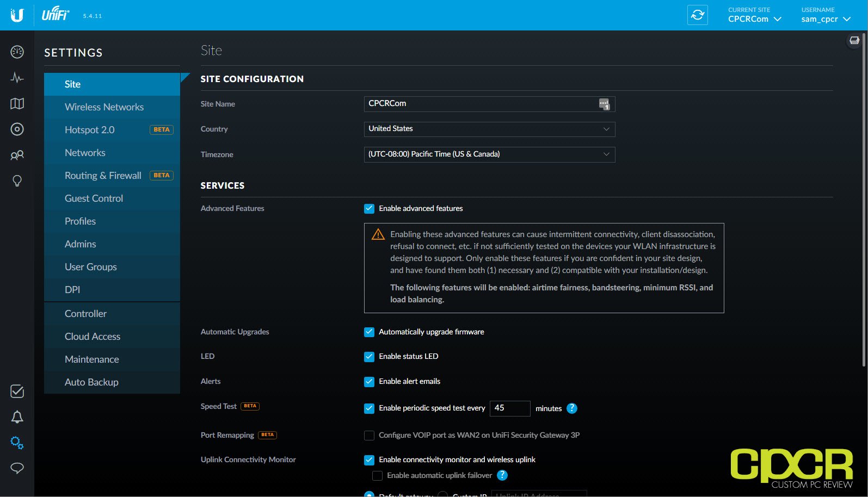Click the Ubiquiti U logo
The height and width of the screenshot is (497, 868).
(17, 15)
